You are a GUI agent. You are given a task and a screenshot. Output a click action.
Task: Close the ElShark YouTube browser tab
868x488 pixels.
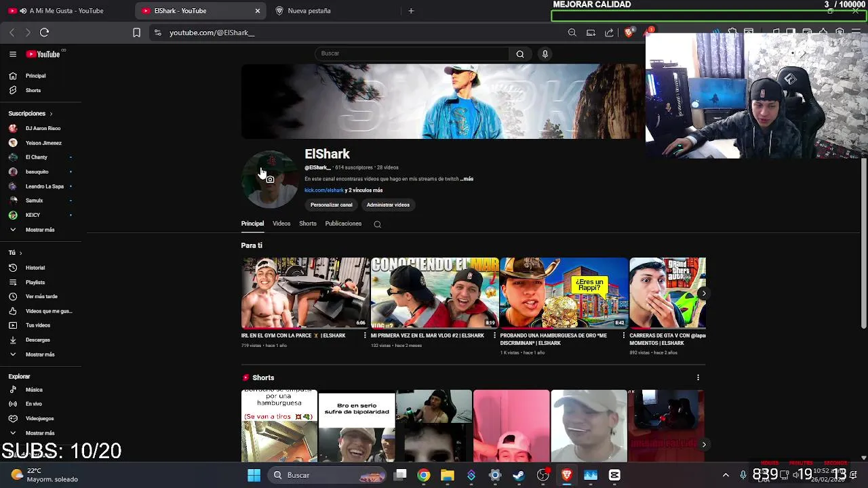[x=258, y=11]
